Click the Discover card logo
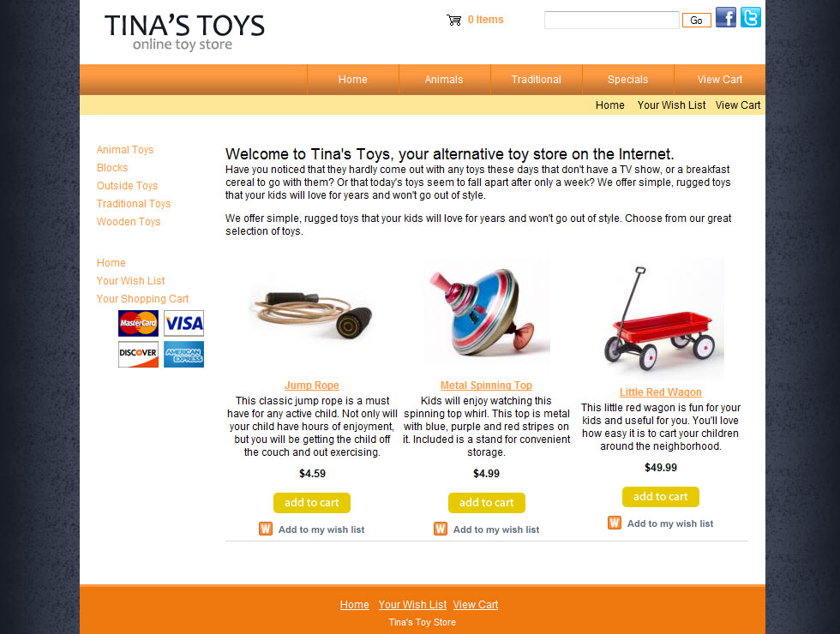The height and width of the screenshot is (634, 840). tap(138, 355)
